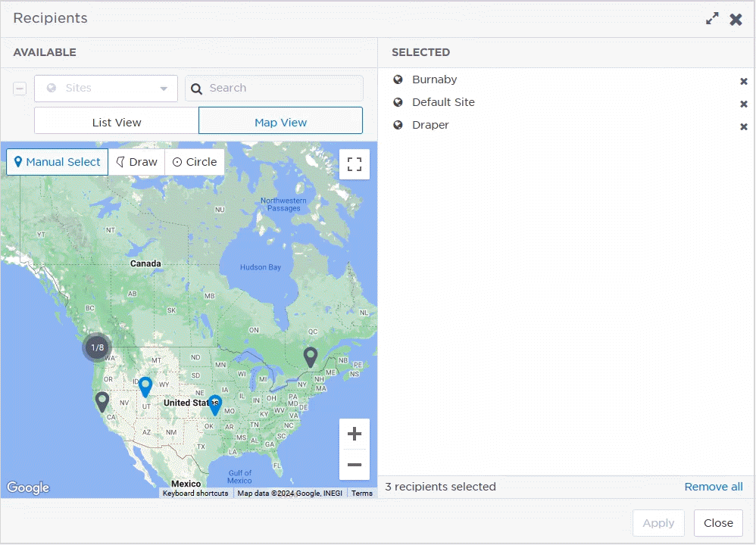
Task: Click the Remove all link
Action: [714, 487]
